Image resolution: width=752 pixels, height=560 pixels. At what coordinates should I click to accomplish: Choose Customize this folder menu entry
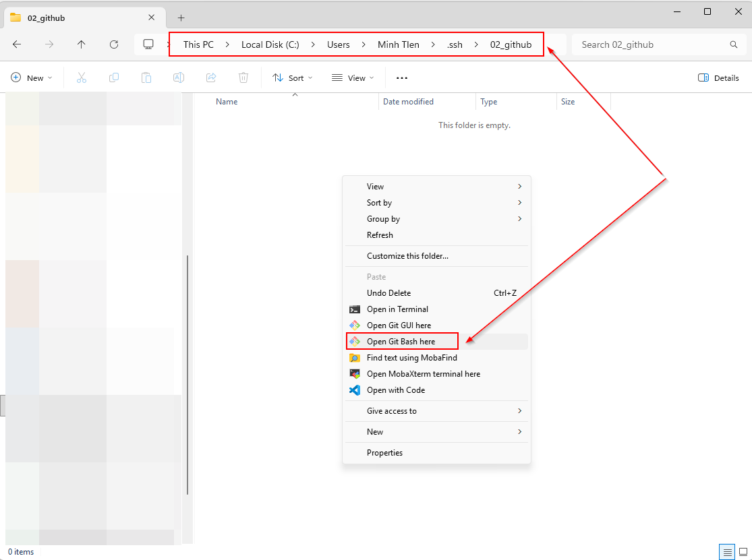[x=407, y=256]
